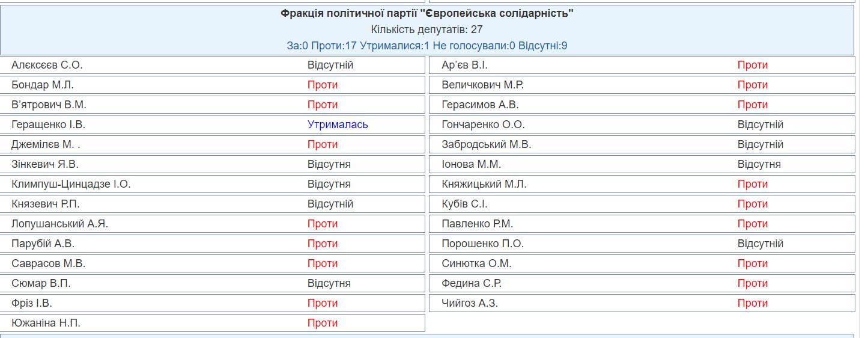Click Проти status next to Бондар М.Л.
868x338 pixels.
[323, 85]
